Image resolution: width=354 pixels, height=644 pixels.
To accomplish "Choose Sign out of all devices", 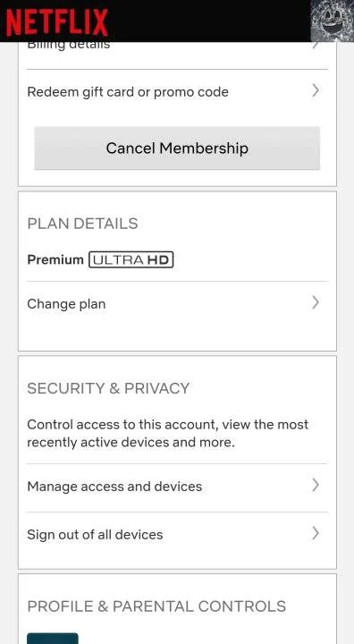I will 177,535.
